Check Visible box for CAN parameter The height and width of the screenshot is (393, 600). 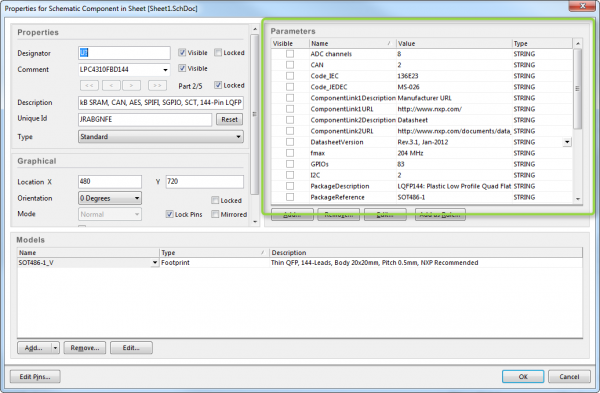point(290,65)
